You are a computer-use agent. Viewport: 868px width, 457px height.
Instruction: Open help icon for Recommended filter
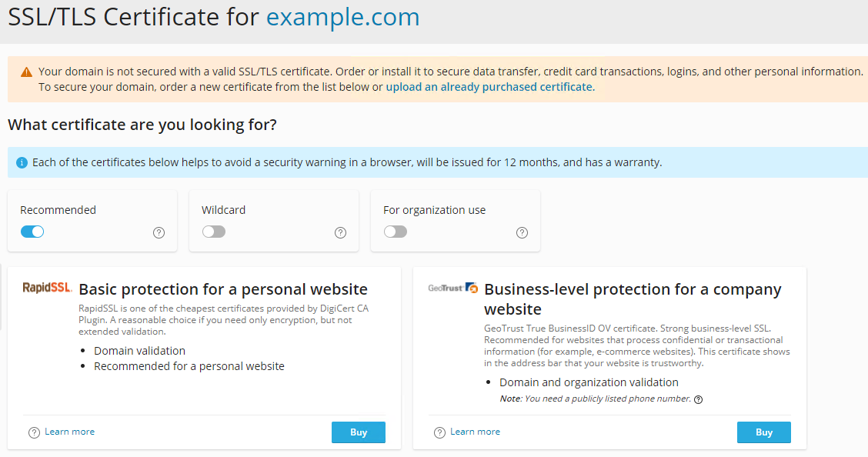(x=159, y=232)
